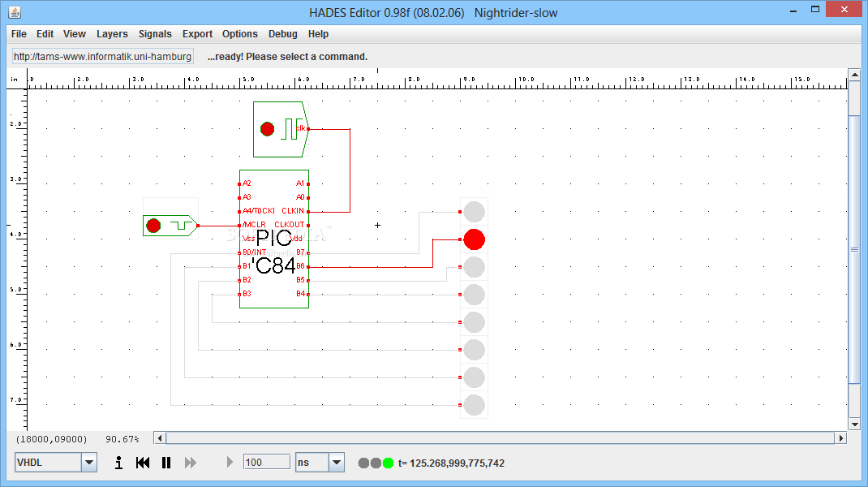
Task: Click the URL field with tams-www.informatik.uni-hamburg
Action: tap(103, 57)
